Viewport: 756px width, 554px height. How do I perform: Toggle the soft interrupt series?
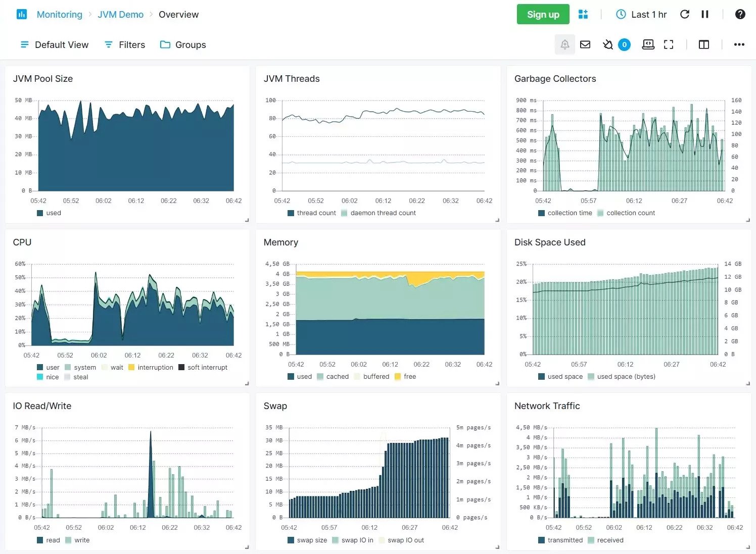pyautogui.click(x=203, y=368)
